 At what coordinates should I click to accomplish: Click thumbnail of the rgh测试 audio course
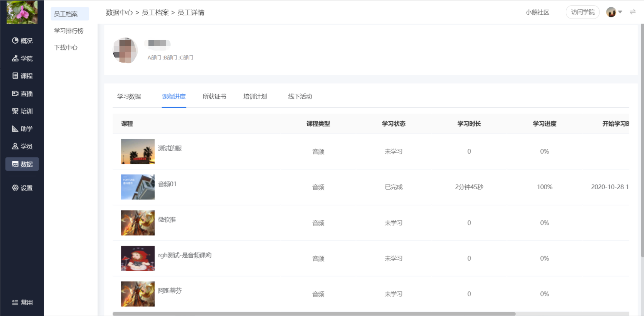click(x=138, y=258)
